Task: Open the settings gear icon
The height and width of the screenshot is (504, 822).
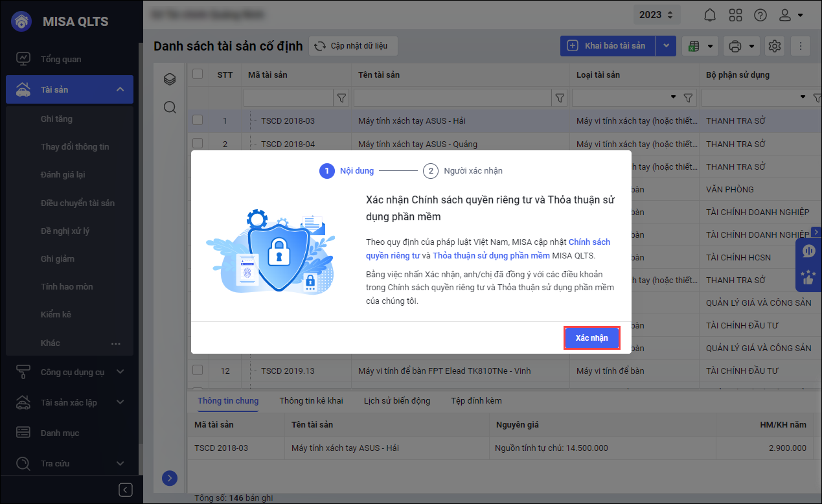Action: tap(774, 46)
